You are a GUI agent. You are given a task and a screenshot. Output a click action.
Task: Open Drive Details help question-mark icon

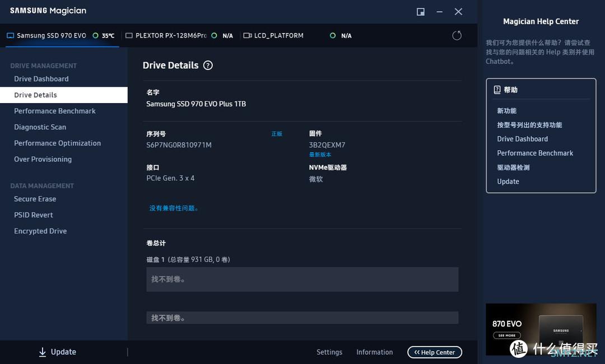coord(208,65)
